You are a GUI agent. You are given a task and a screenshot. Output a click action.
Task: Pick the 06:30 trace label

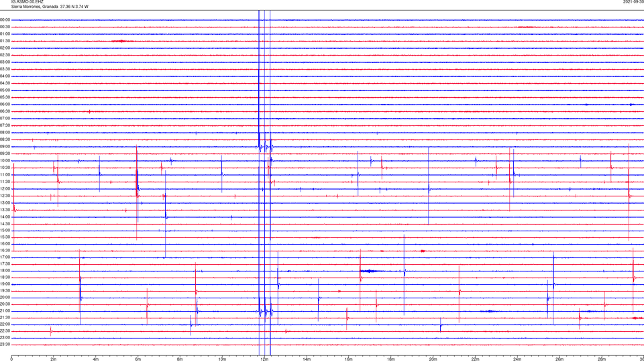(5, 112)
